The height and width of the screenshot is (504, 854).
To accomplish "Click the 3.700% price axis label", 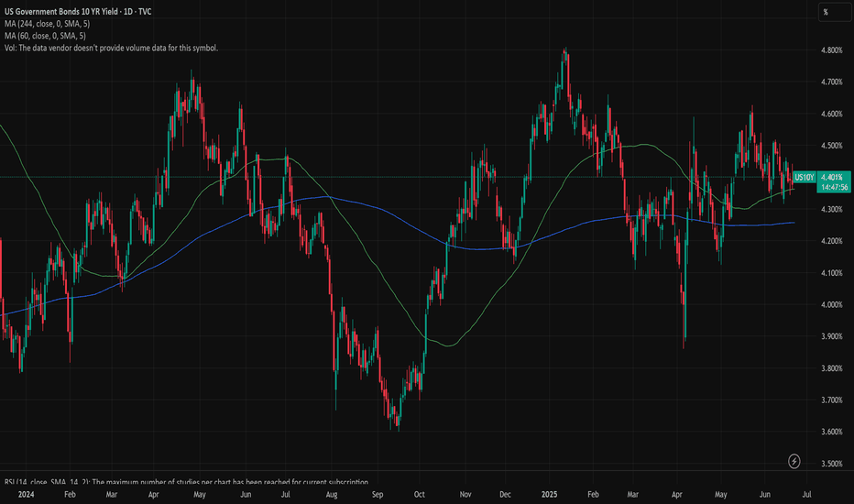I will click(832, 400).
